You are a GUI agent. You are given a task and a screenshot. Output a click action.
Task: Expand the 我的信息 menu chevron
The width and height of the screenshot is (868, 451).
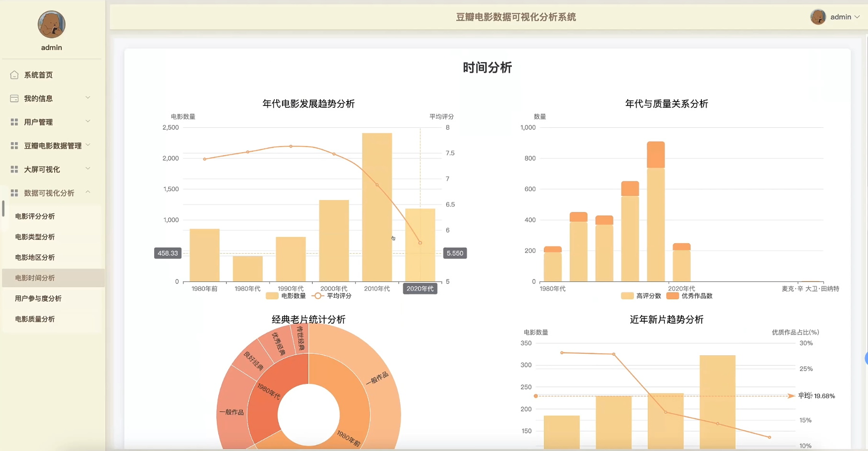[x=88, y=98]
